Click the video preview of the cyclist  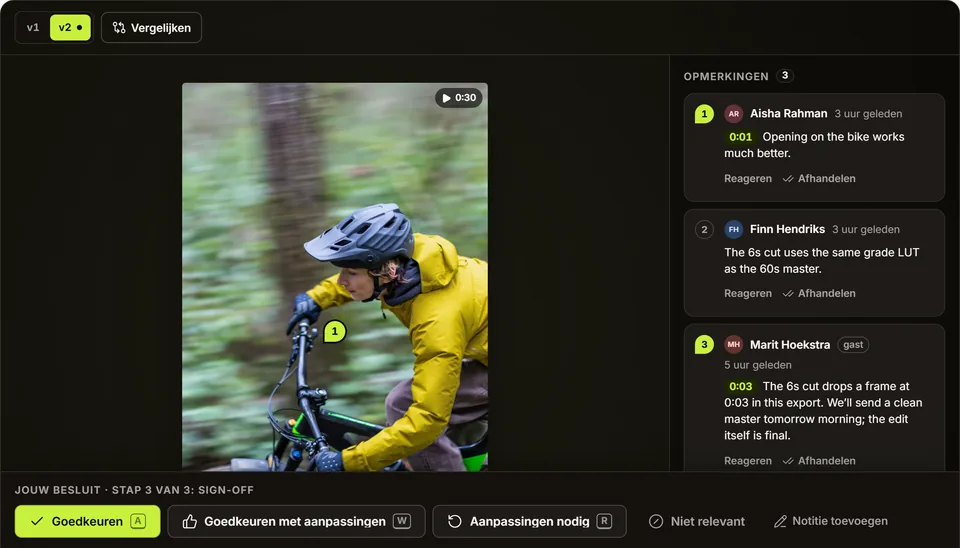(x=335, y=277)
